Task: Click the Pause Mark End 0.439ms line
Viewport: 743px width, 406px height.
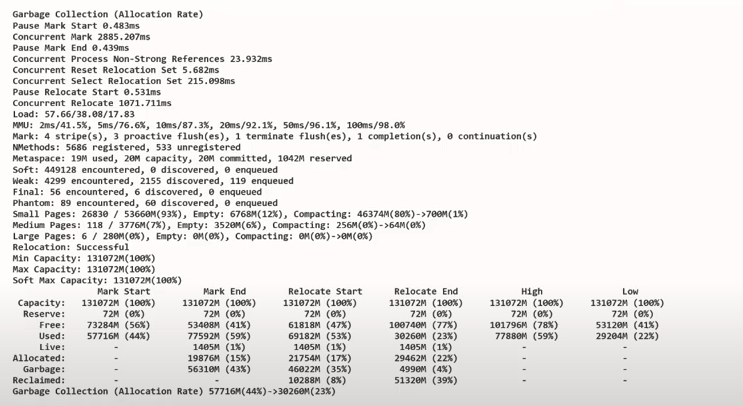Action: [x=71, y=48]
